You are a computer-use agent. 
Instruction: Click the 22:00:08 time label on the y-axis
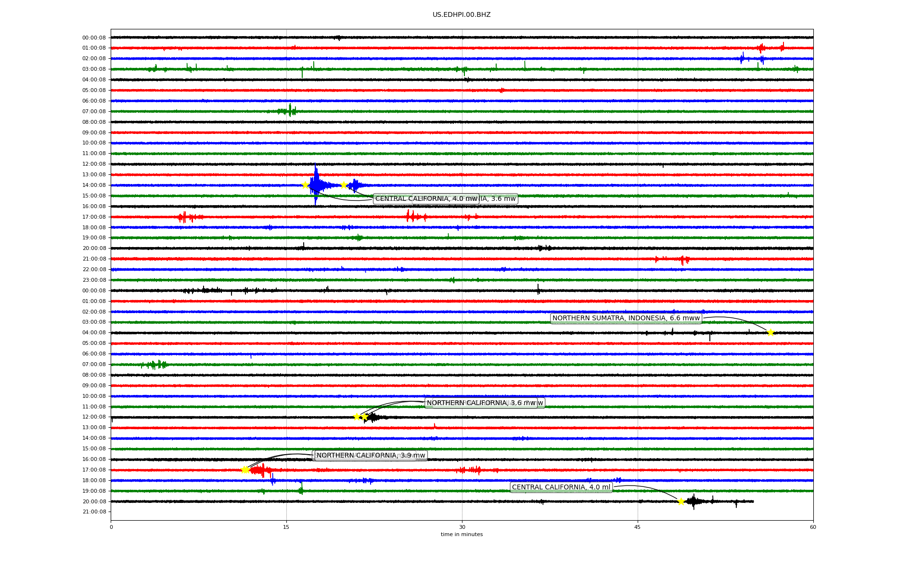(x=94, y=270)
